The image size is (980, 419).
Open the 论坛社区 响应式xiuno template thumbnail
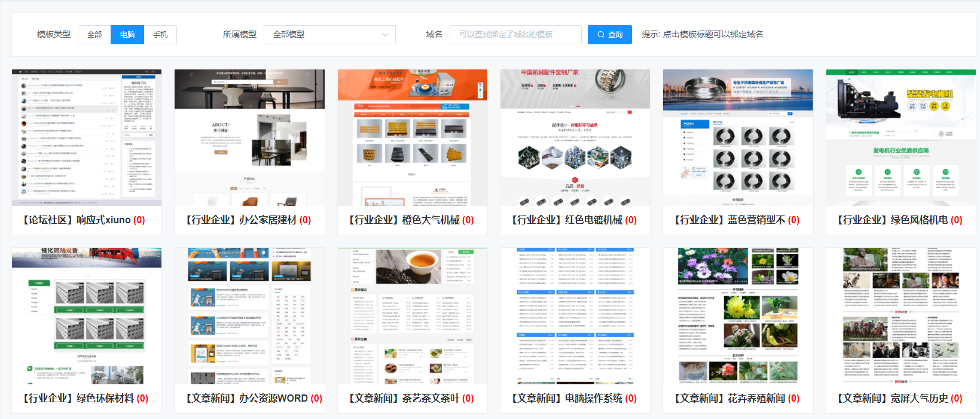point(87,138)
